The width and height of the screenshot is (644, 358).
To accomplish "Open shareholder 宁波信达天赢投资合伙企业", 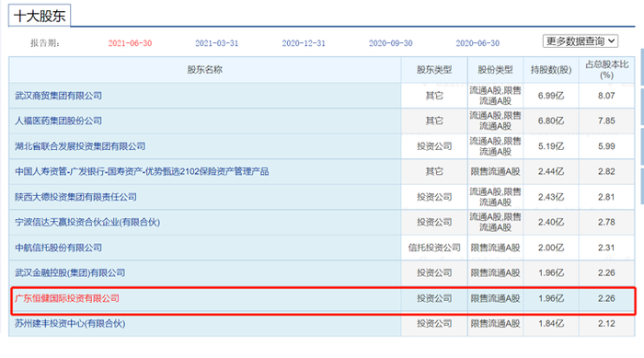I will [87, 223].
